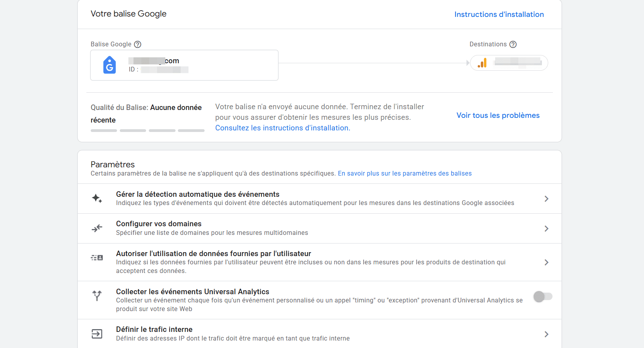Click the Qualité du Balise status text

pos(146,114)
